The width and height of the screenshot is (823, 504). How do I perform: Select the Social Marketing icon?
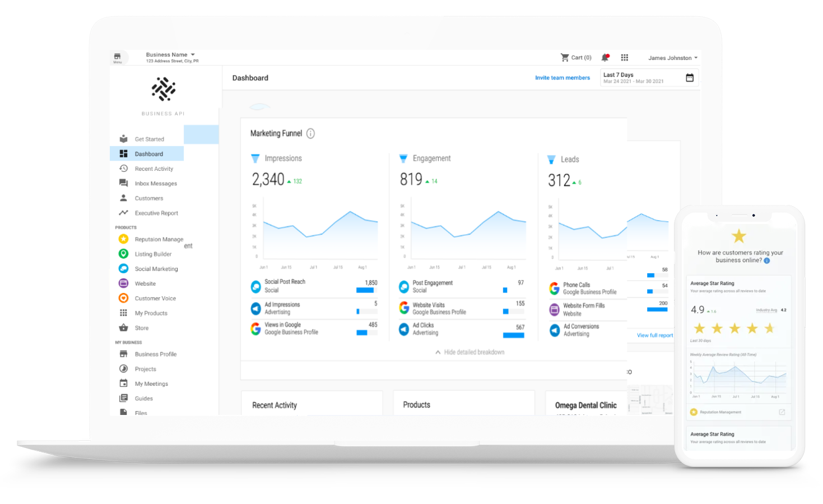pos(124,268)
